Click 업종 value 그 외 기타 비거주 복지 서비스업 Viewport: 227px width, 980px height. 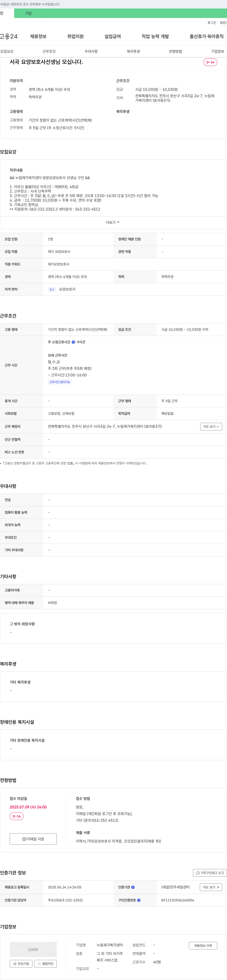click(109, 957)
